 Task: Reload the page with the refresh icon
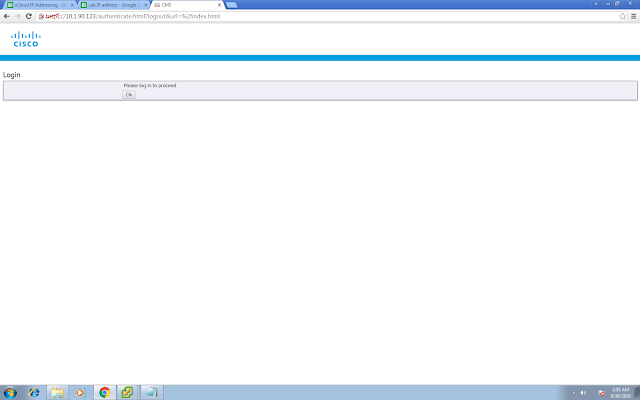click(29, 16)
